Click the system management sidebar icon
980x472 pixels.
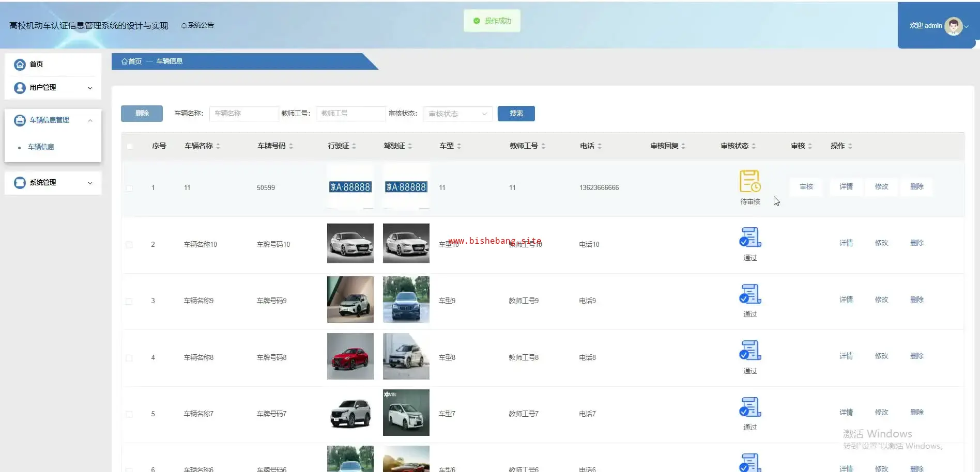click(20, 183)
